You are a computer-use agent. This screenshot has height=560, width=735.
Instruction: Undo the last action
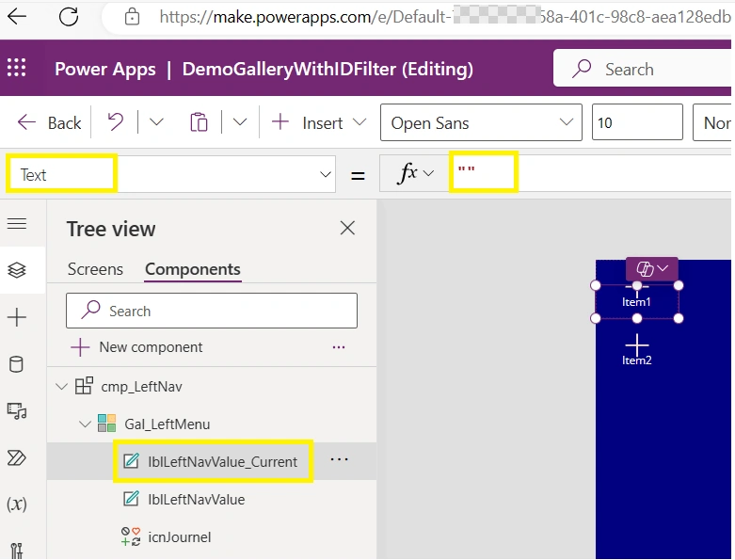116,122
